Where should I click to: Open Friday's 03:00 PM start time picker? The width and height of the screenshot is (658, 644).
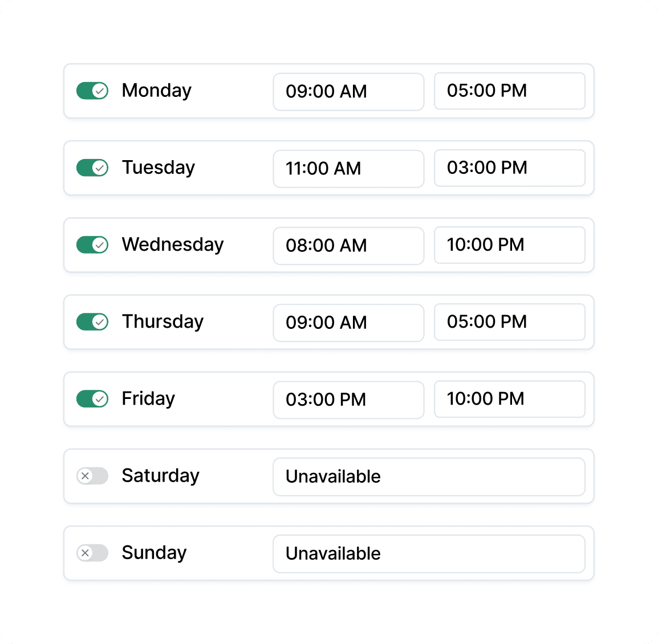348,400
